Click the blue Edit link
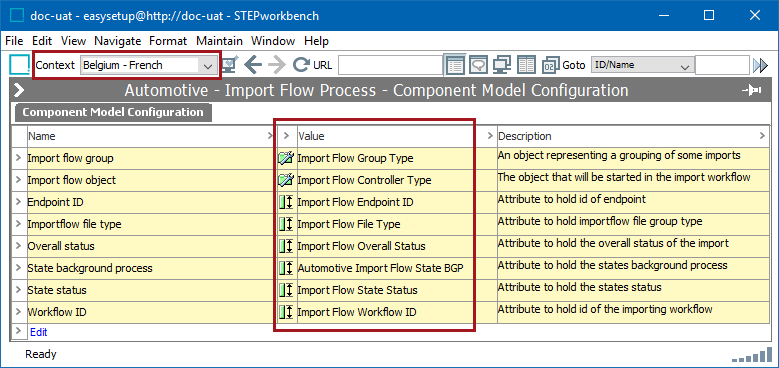 [x=39, y=332]
